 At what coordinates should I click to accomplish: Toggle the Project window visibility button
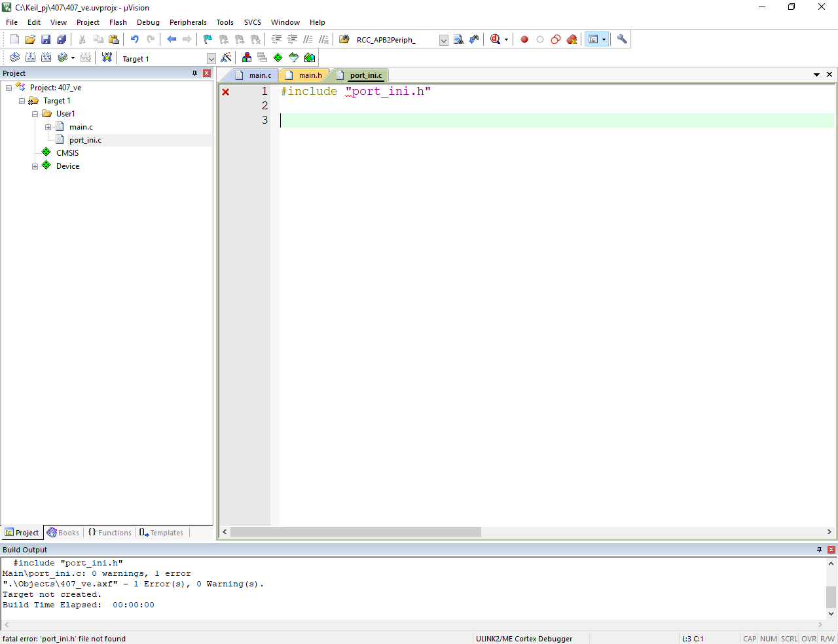[592, 39]
